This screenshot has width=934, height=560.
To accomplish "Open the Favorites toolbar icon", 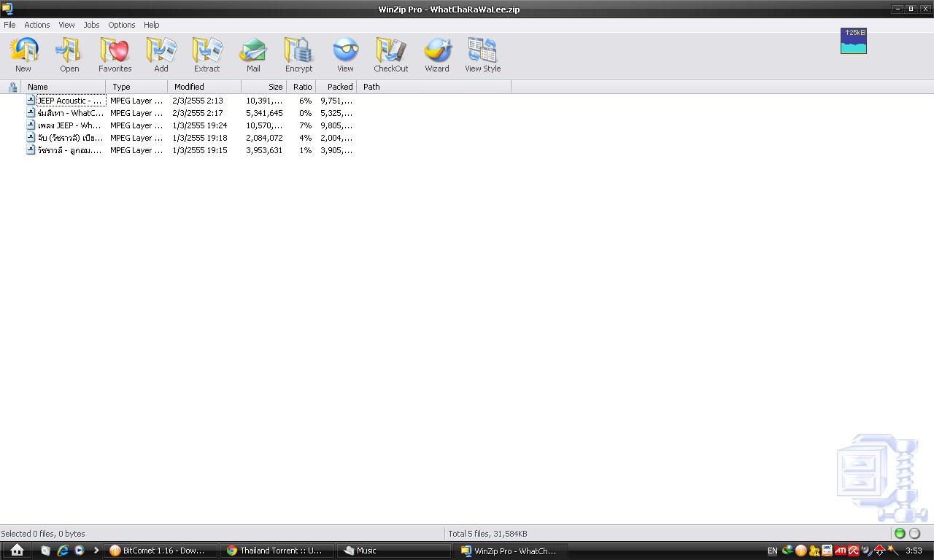I will tap(115, 55).
